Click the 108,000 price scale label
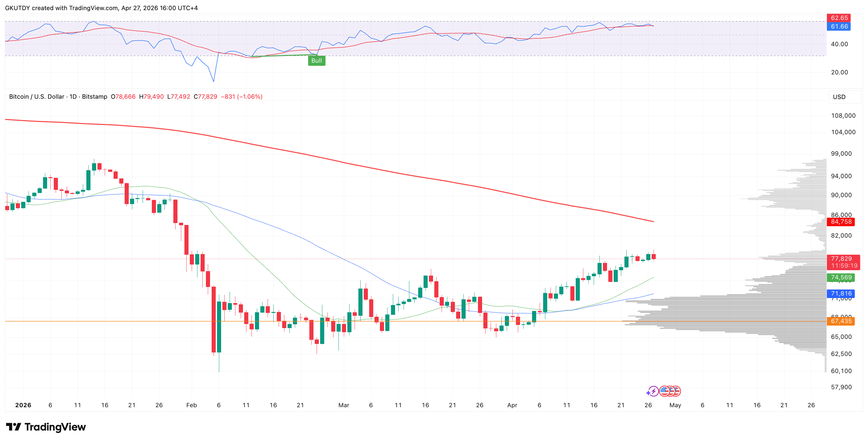 point(843,116)
